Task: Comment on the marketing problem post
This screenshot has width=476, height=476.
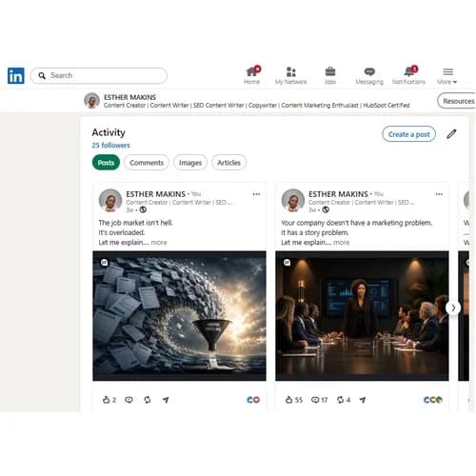Action: point(315,400)
